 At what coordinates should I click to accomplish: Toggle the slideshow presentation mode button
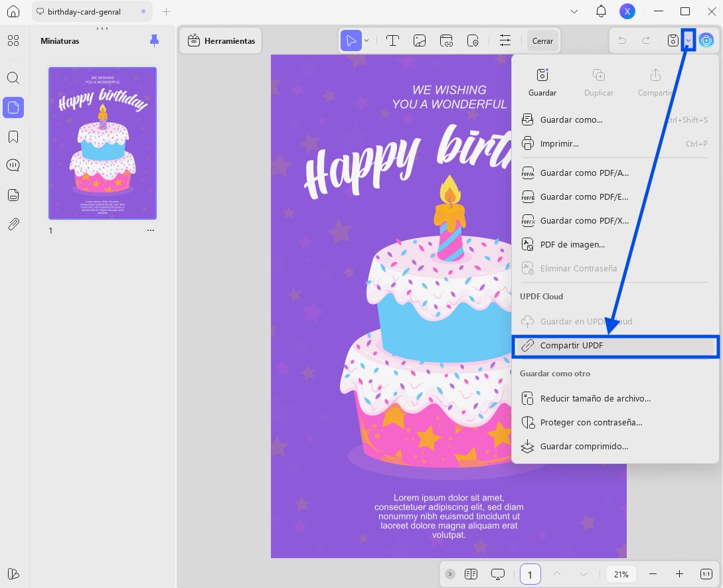tap(498, 574)
